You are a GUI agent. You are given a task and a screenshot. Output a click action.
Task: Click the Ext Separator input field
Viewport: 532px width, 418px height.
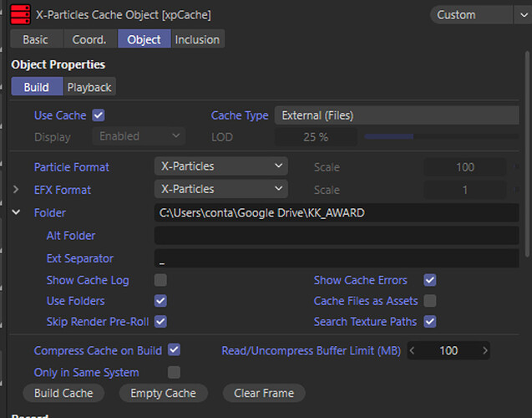(337, 258)
